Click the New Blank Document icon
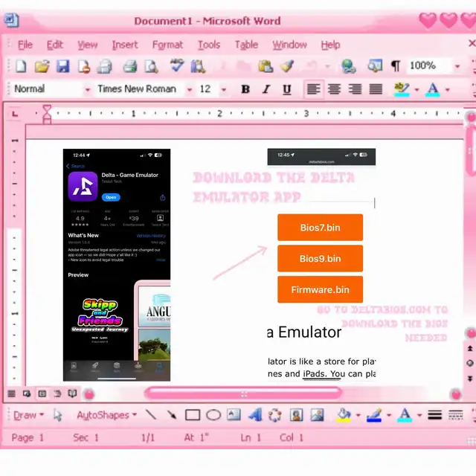The image size is (476, 476). [21, 66]
